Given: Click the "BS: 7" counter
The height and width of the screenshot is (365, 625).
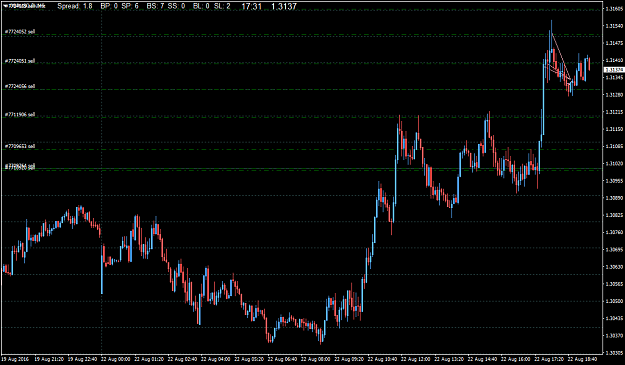Looking at the screenshot, I should [x=155, y=6].
